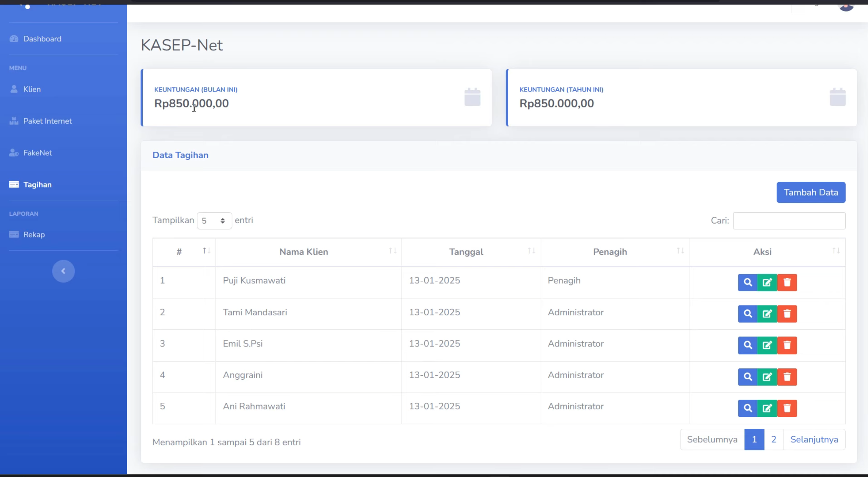Delete Anggraini's bill entry
Viewport: 868px width, 477px height.
(x=787, y=377)
